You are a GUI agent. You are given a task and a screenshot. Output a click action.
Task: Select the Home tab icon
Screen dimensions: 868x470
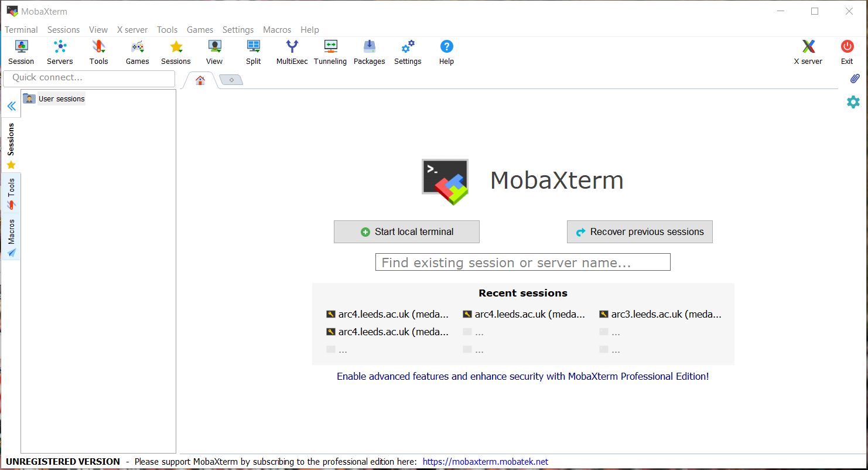(200, 80)
